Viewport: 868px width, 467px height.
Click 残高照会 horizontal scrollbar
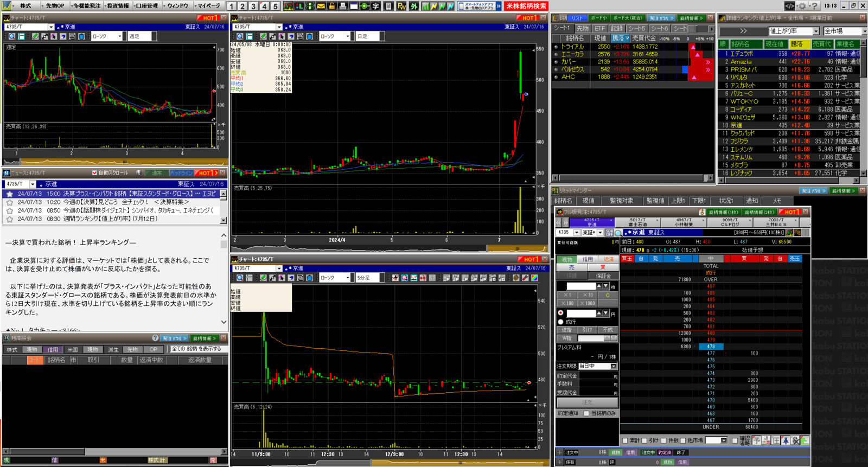click(114, 451)
